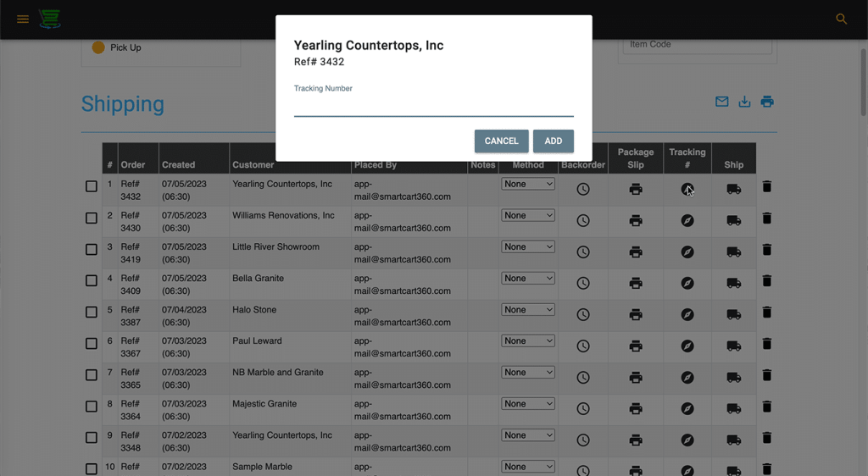The width and height of the screenshot is (868, 476).
Task: Delete the Paul Leward order row
Action: pyautogui.click(x=767, y=344)
